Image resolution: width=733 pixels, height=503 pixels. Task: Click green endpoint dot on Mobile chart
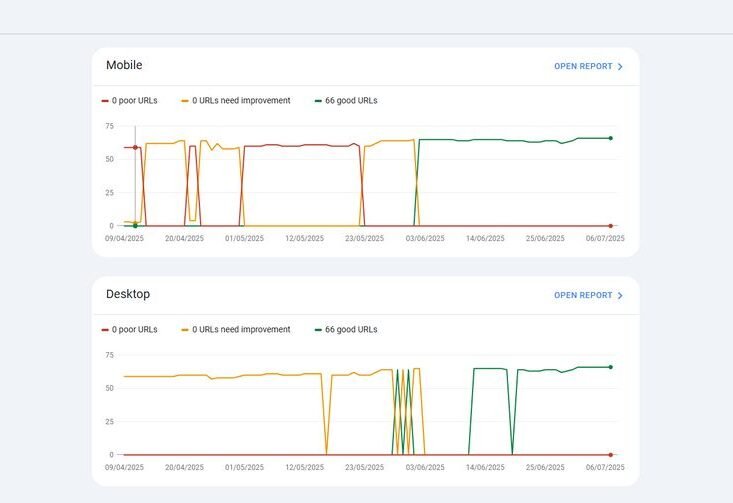(610, 138)
